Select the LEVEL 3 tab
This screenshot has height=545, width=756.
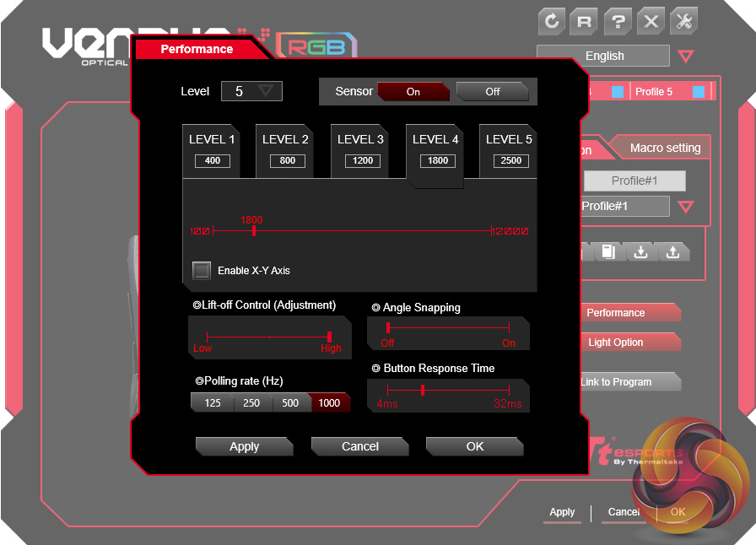360,152
